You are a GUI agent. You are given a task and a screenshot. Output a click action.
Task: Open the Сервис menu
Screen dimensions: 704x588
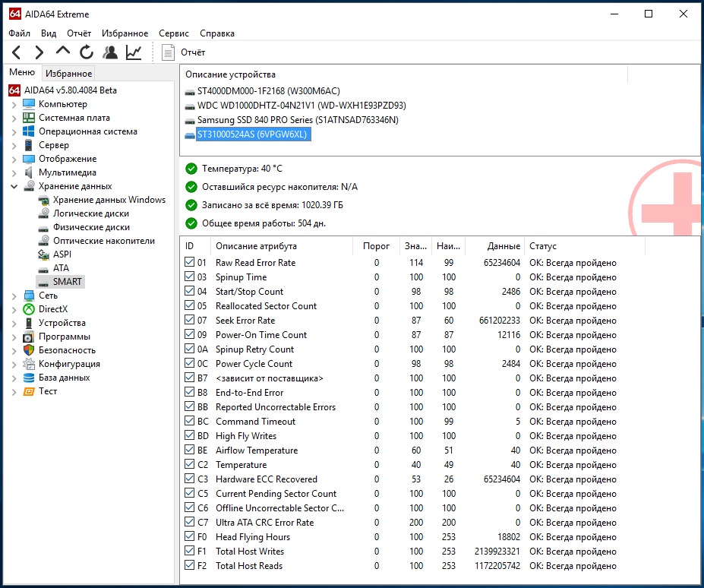174,33
